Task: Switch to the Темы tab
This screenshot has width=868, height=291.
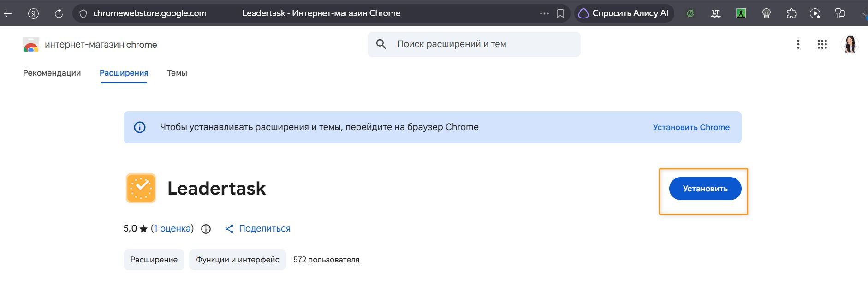Action: [177, 73]
